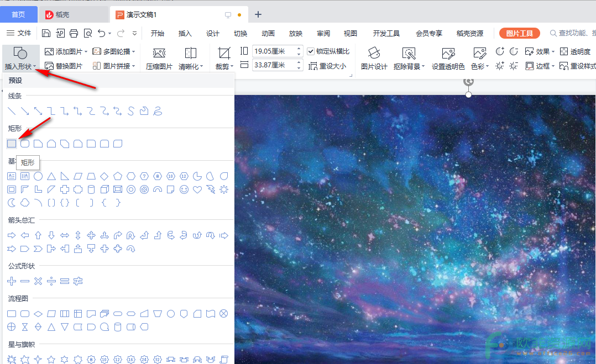Viewport: 596px width, 364px height.
Task: Increase picture contrast
Action: pos(500,51)
